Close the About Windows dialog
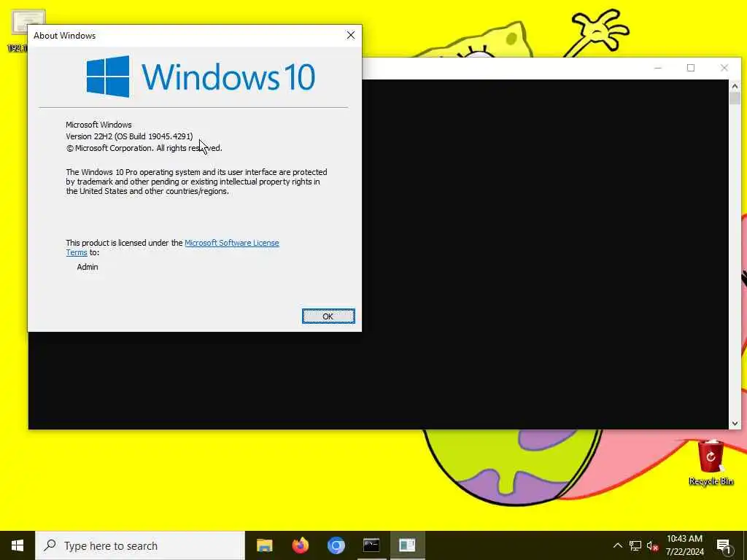 coord(351,35)
